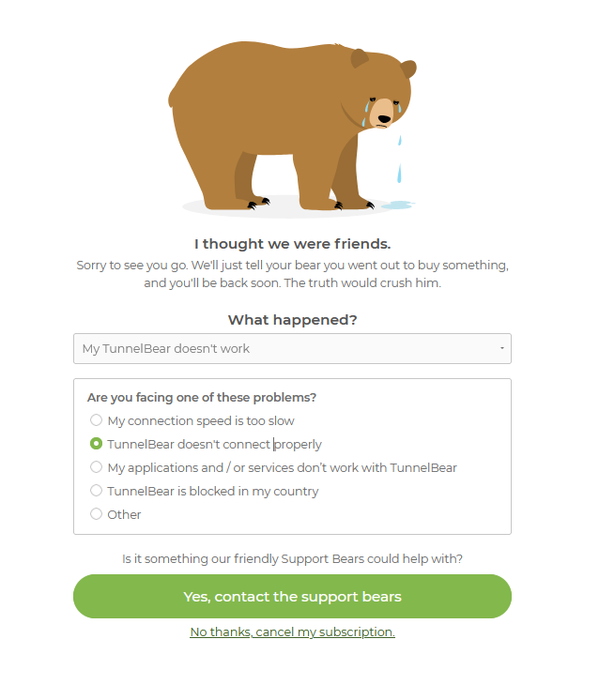Click the puddle of tears under the bear

point(397,205)
